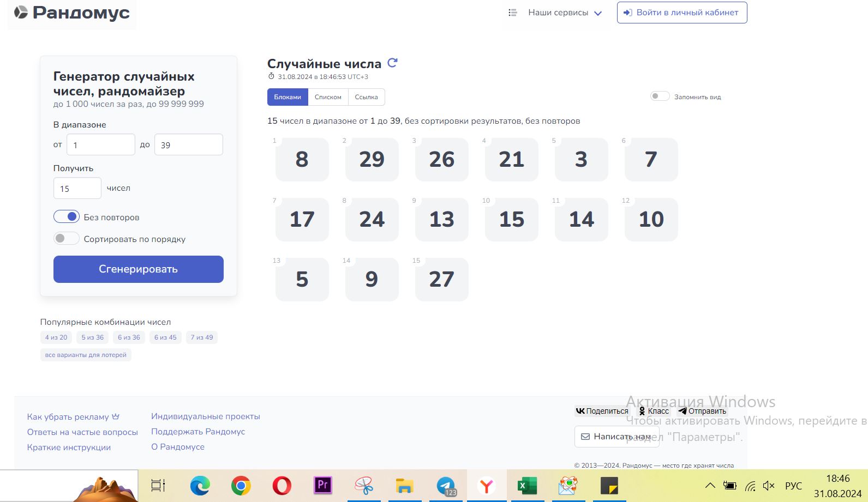Show hidden system tray icons

tap(710, 486)
